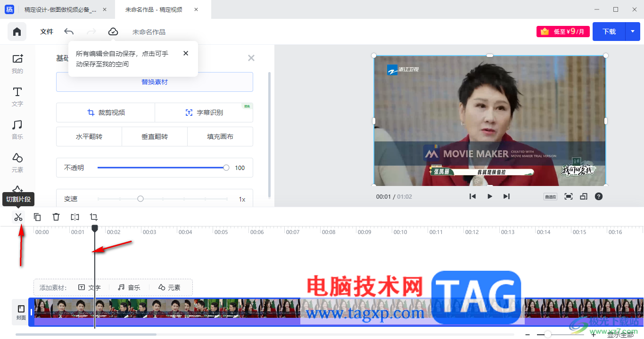The image size is (644, 339).
Task: Add 元素 element material to timeline
Action: coord(169,287)
